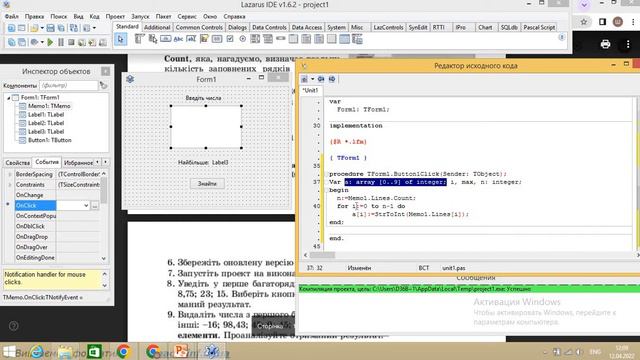Pick the TGroupBox component in palette
Screen dimensions: 640x360
[293, 39]
